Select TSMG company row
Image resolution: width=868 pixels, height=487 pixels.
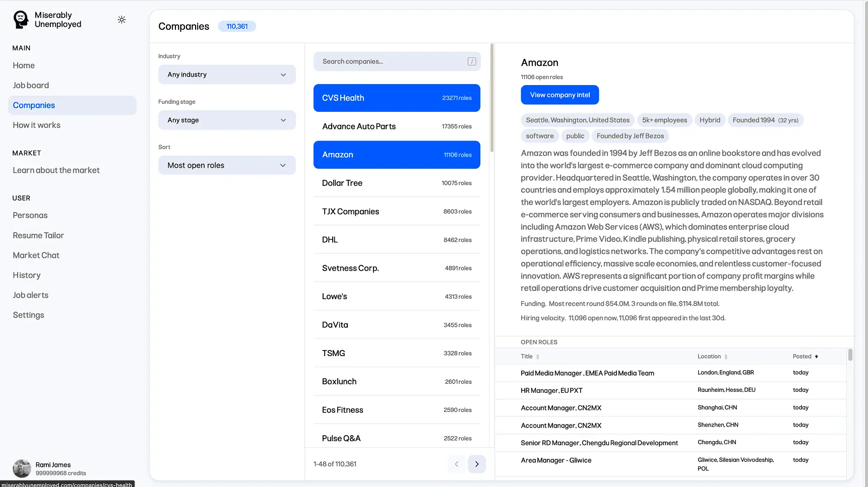tap(397, 353)
